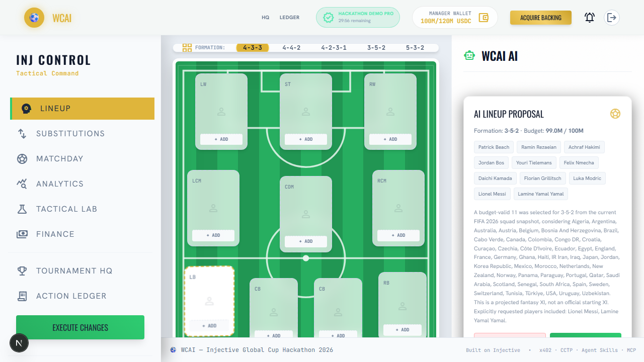Switch formation to 3-5-2
This screenshot has width=644, height=362.
(x=376, y=48)
